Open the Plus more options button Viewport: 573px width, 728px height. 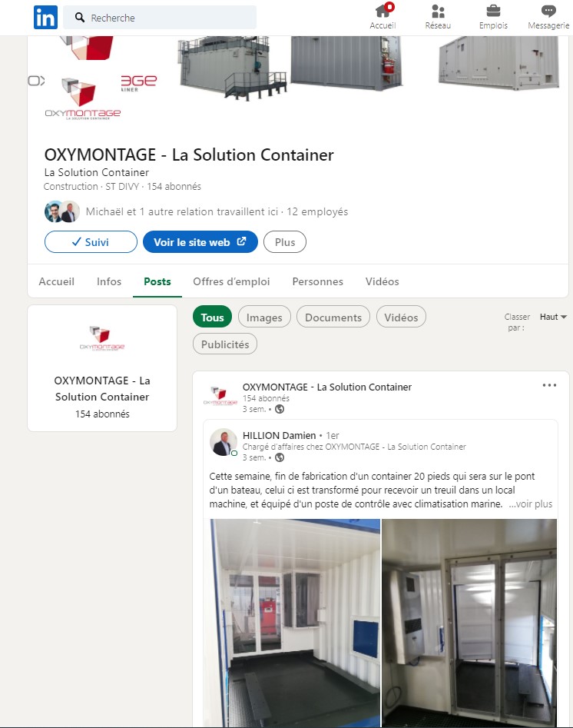(285, 242)
